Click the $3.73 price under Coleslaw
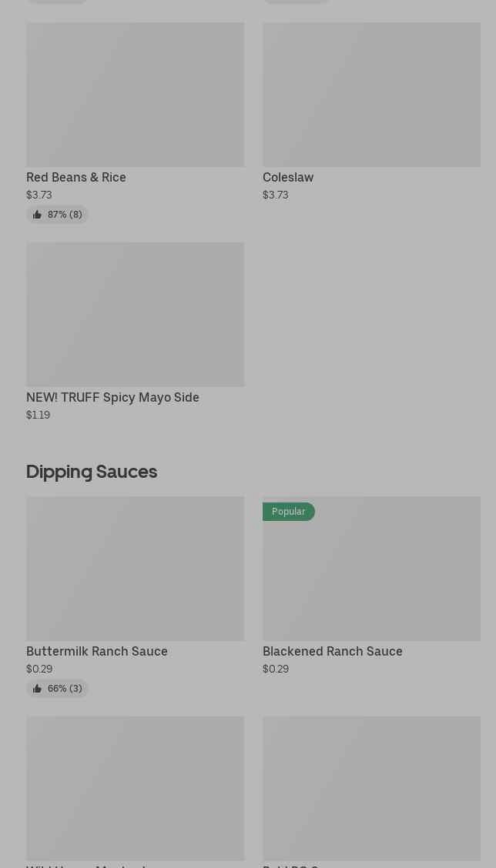The width and height of the screenshot is (496, 868). tap(275, 195)
